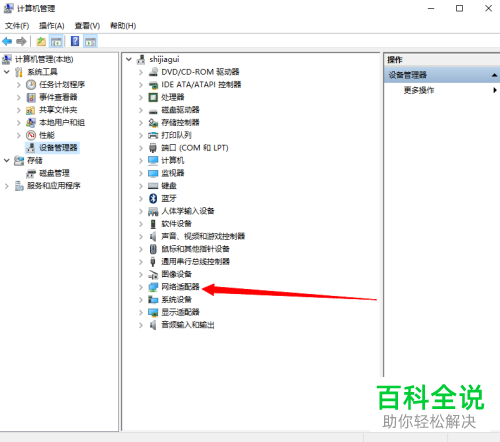Expand the 服务和应用程序 node

[7, 186]
